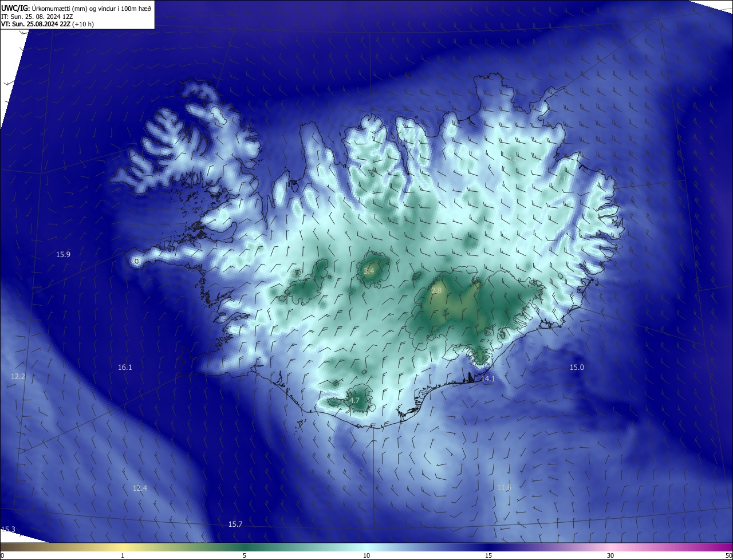733x560 pixels.
Task: Click the map title line starting 'UWC/IG:'
Action: [x=76, y=7]
